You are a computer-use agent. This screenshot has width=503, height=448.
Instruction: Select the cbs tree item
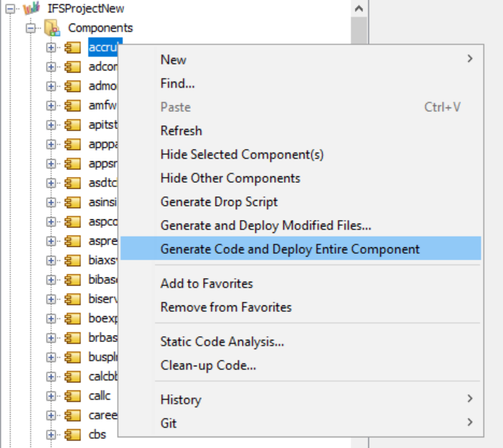(97, 434)
